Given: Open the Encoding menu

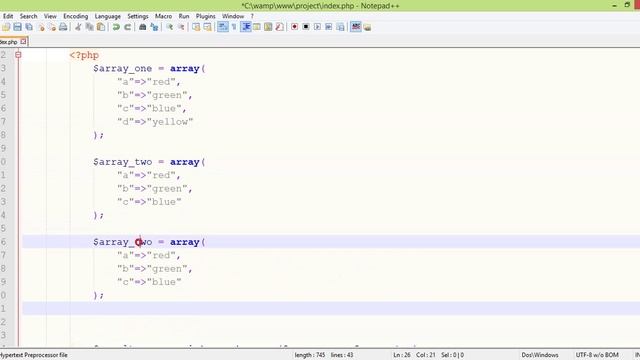Looking at the screenshot, I should pyautogui.click(x=76, y=16).
